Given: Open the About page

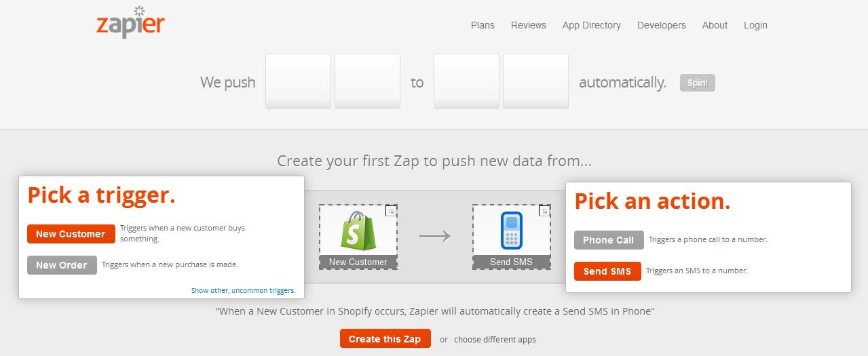Looking at the screenshot, I should 715,25.
